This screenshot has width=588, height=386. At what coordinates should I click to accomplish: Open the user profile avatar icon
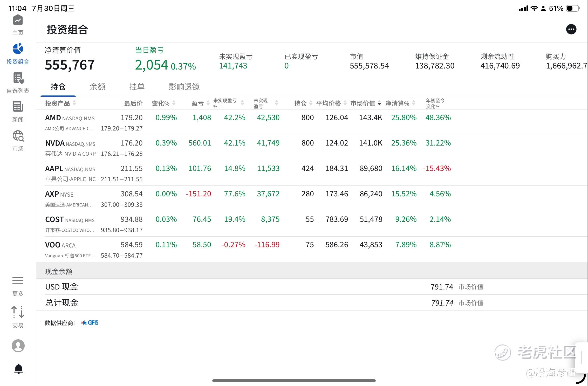coord(18,346)
